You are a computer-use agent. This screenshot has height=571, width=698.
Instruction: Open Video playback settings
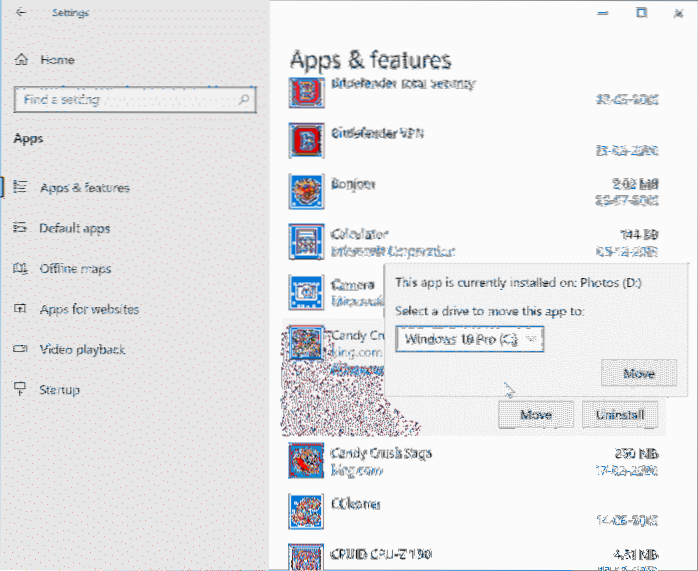(x=82, y=350)
